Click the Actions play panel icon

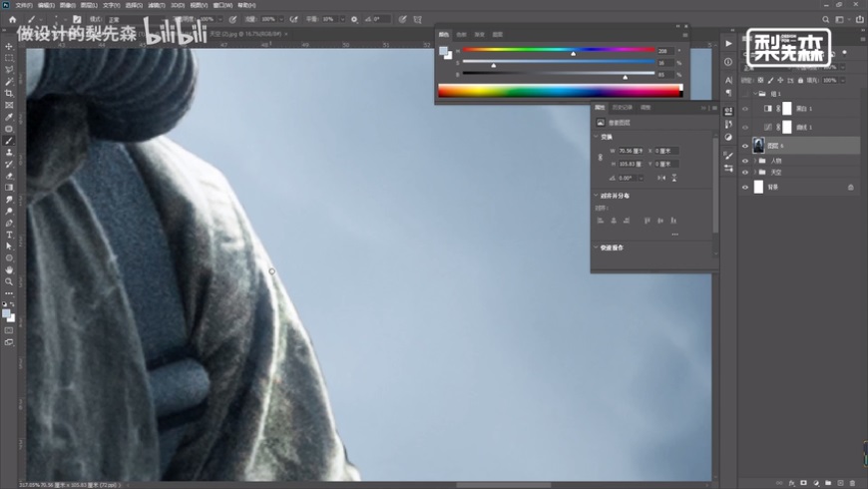tap(728, 44)
